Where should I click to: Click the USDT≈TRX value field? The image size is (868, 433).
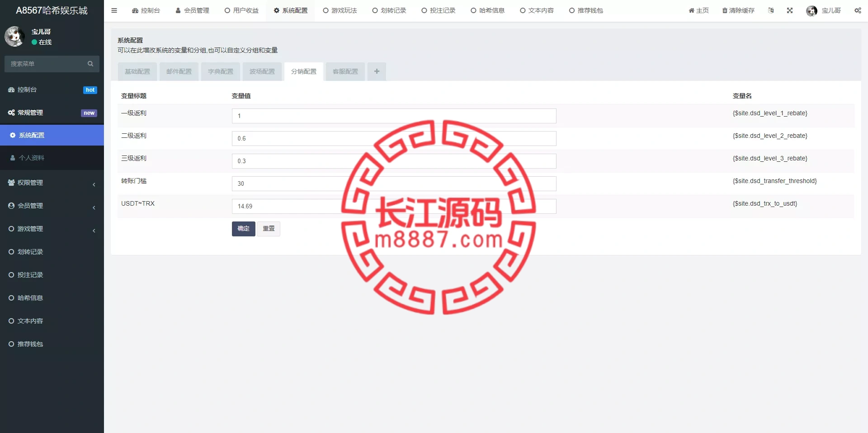click(394, 206)
